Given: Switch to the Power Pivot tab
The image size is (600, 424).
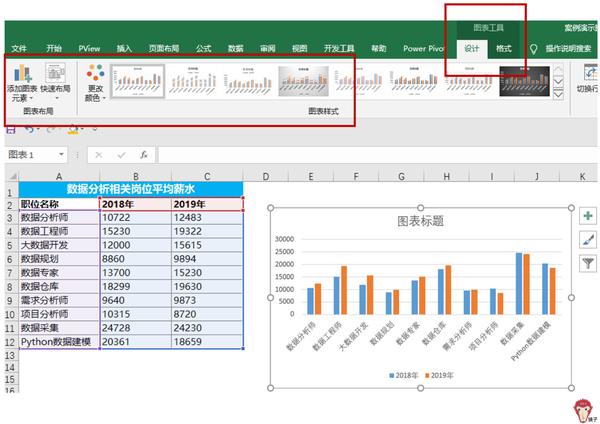Looking at the screenshot, I should (424, 49).
